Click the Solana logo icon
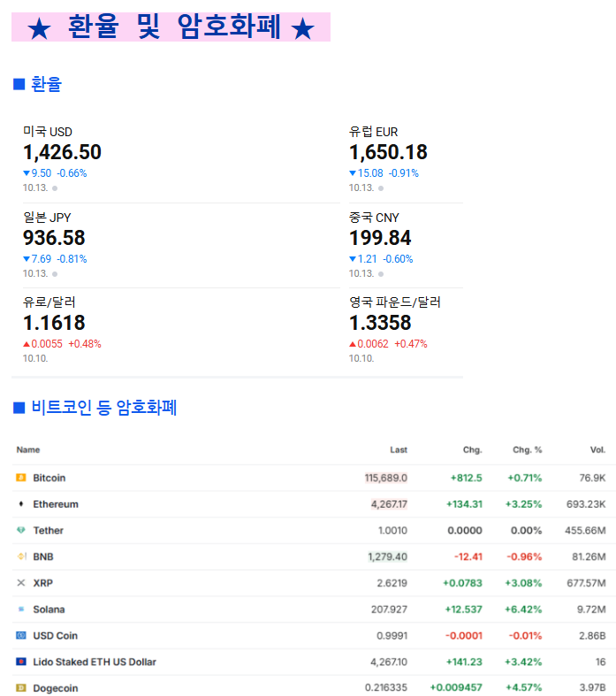 point(21,609)
